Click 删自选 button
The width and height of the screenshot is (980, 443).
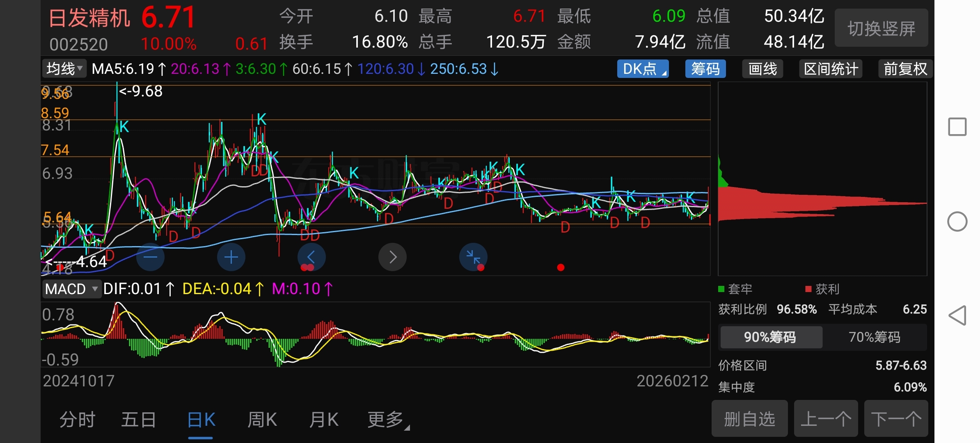[749, 419]
